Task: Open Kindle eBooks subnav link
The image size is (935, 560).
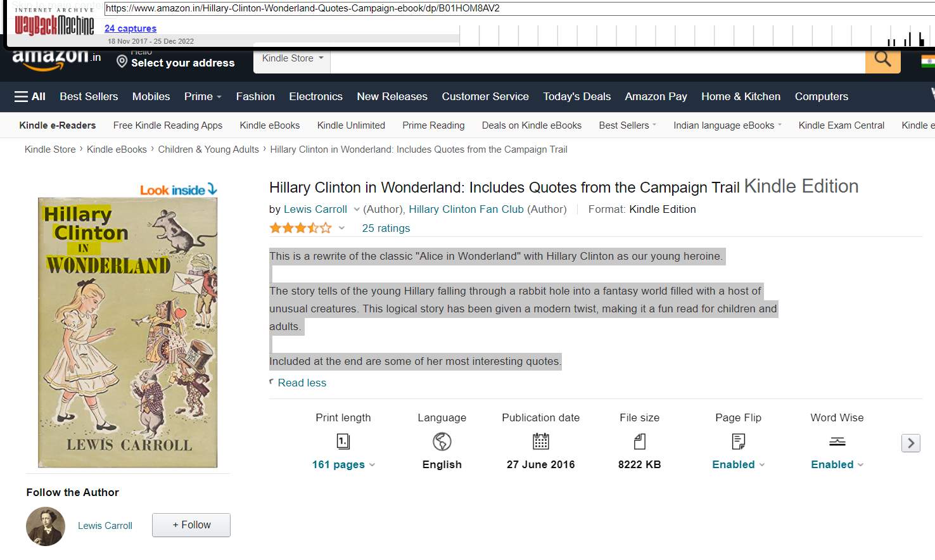Action: point(270,125)
